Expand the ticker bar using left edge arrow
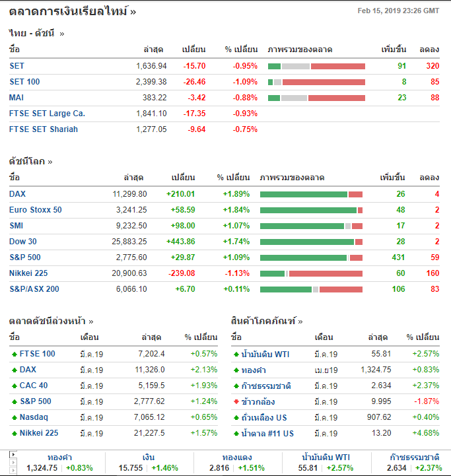 coord(13,455)
